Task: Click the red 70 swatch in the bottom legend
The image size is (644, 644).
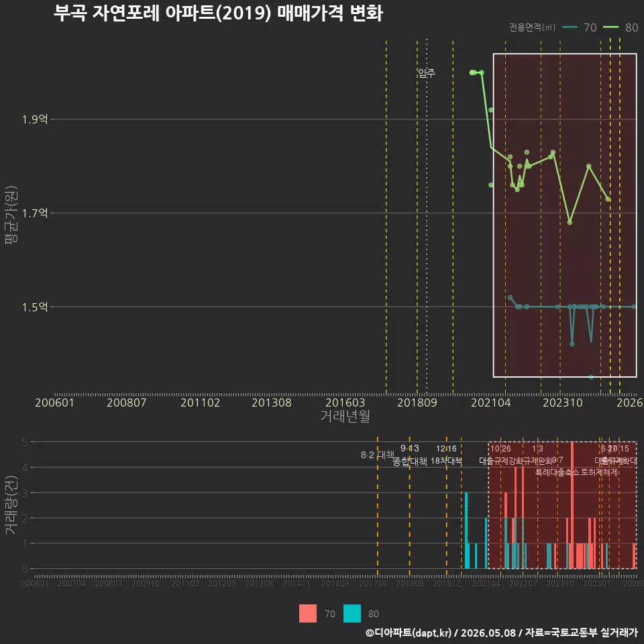Action: (308, 613)
